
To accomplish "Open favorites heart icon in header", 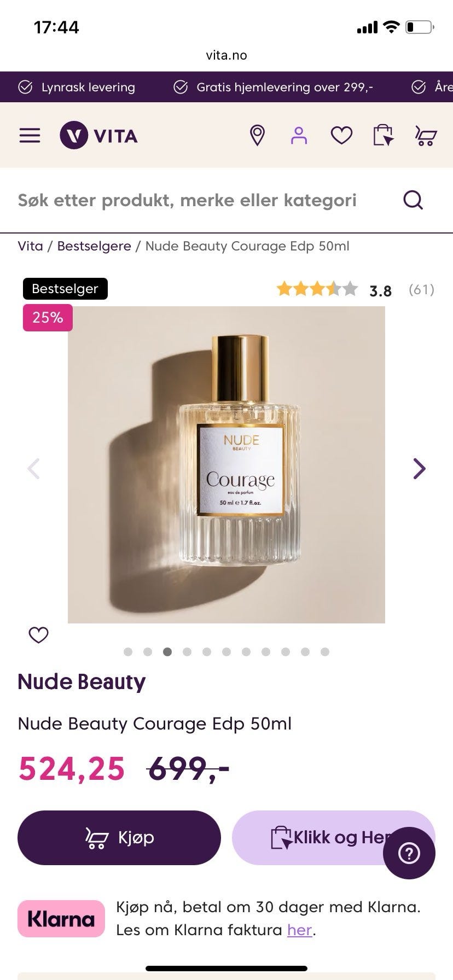I will pyautogui.click(x=341, y=136).
